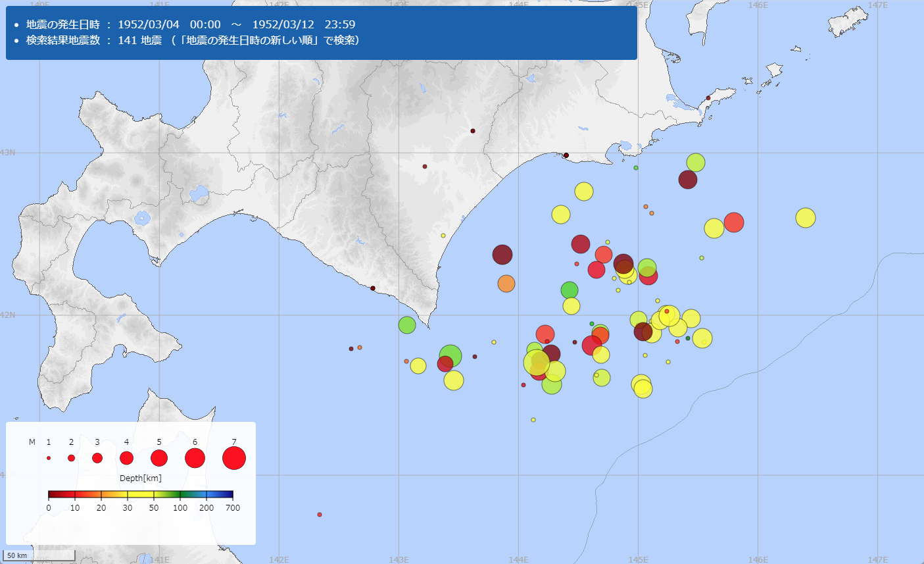
Task: Click the earthquake date range header text
Action: tap(191, 24)
